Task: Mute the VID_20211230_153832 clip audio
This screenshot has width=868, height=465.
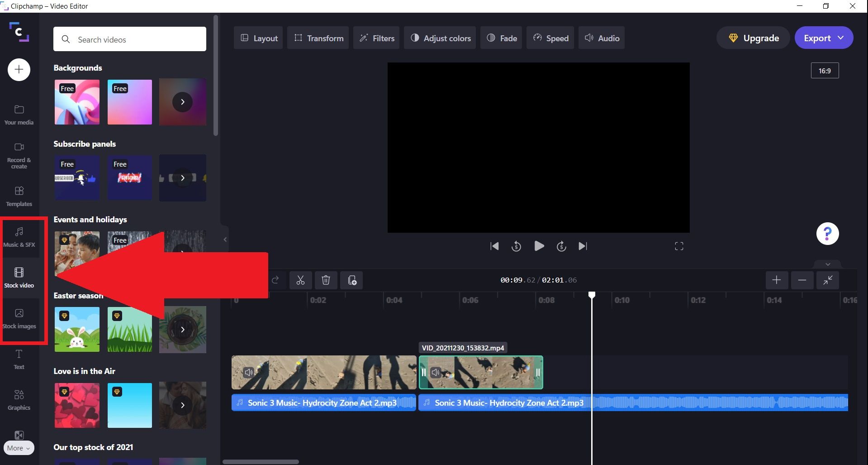Action: coord(436,372)
